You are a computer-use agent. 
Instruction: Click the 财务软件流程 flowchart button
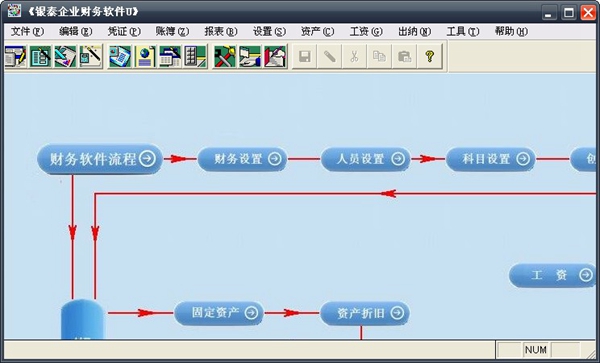[x=100, y=159]
